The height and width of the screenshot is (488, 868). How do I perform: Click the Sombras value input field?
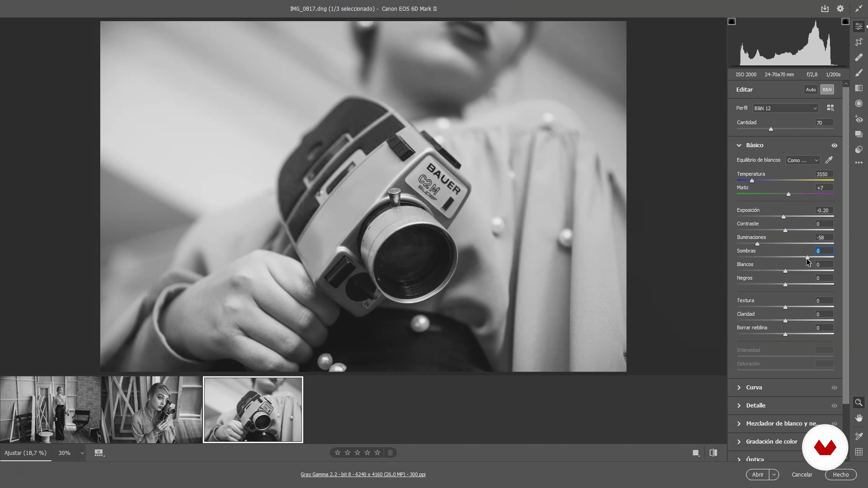pyautogui.click(x=824, y=251)
